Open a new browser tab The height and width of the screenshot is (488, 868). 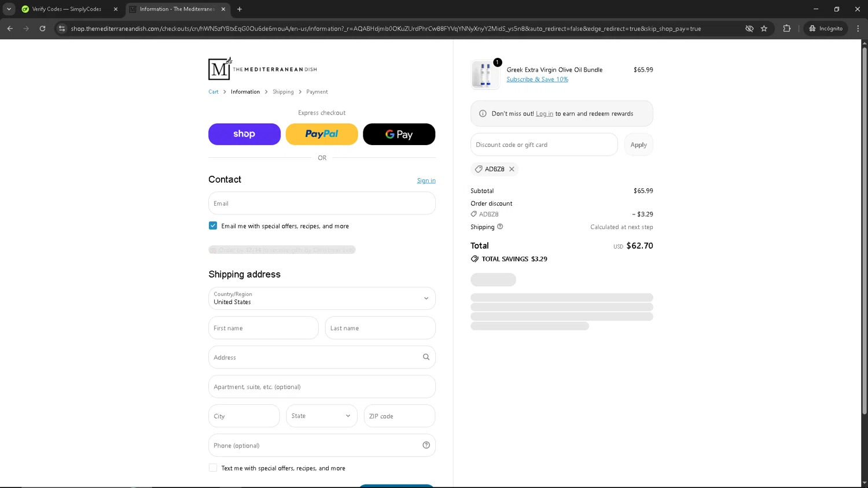(240, 9)
